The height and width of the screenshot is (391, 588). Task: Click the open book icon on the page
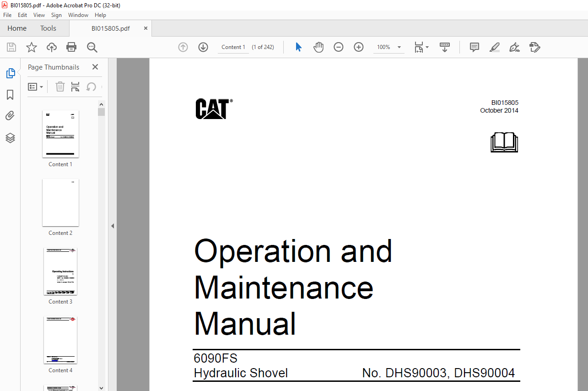click(x=504, y=142)
